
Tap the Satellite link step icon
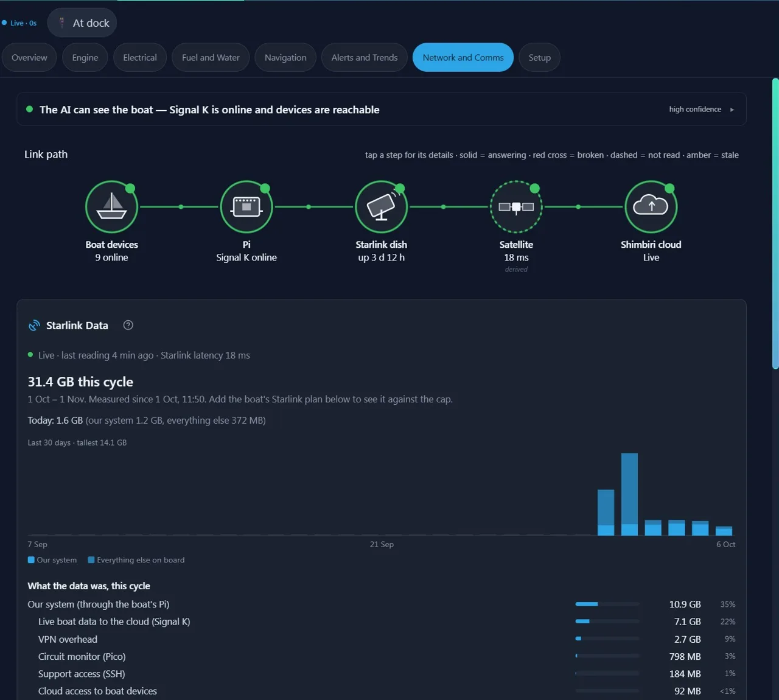coord(516,207)
